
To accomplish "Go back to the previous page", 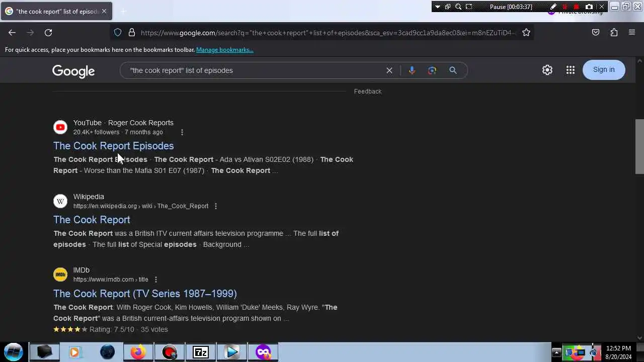I will [x=12, y=33].
